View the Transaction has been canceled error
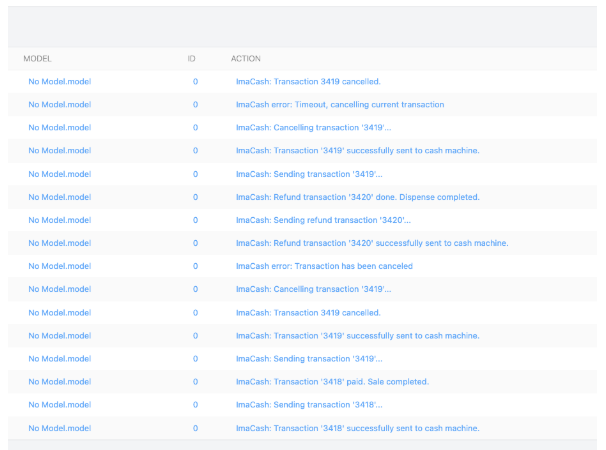Viewport: 606px width, 450px height. 324,266
